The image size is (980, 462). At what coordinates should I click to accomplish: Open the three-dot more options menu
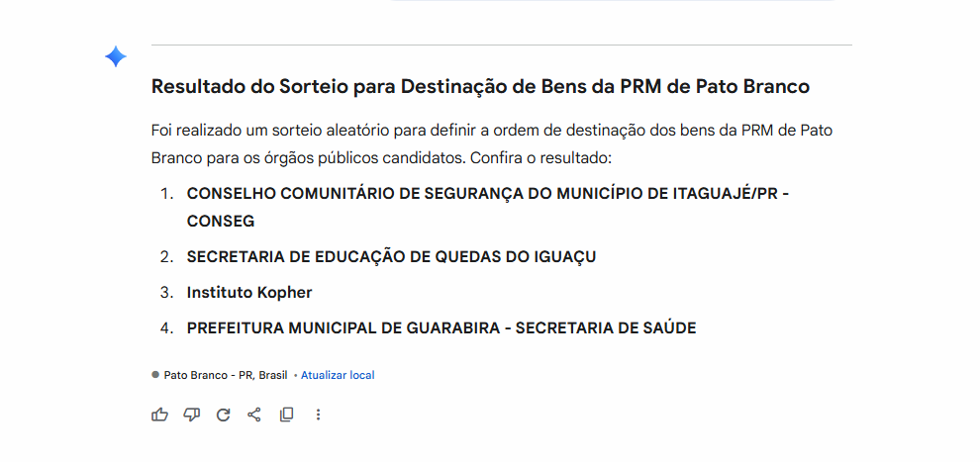318,415
